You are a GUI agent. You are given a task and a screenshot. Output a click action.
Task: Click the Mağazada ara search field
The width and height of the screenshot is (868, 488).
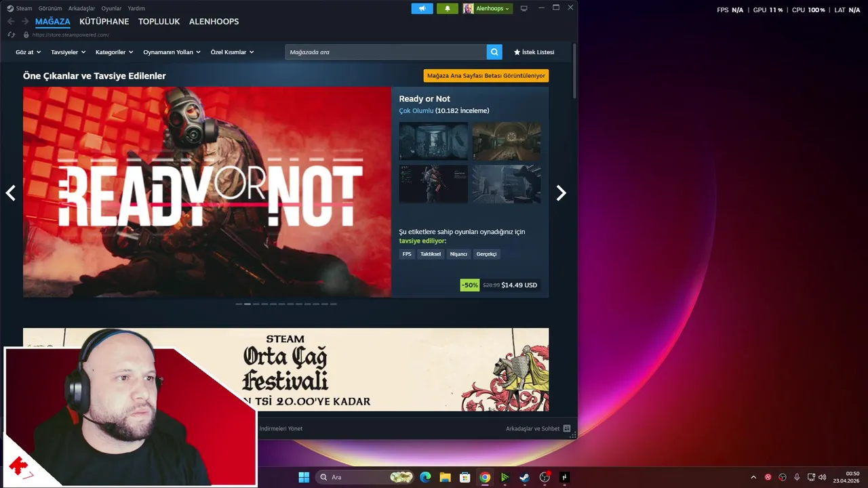(x=386, y=52)
